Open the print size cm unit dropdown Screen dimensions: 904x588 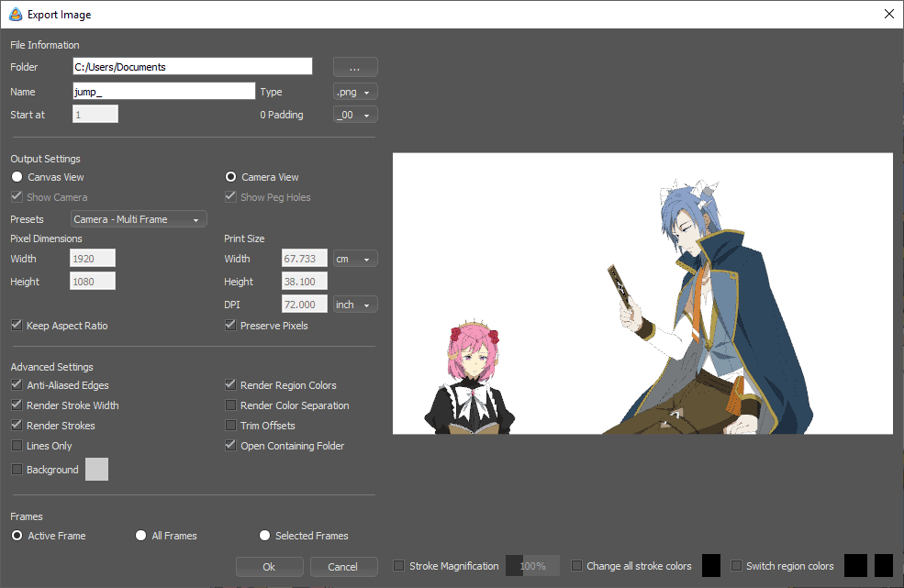click(x=355, y=259)
